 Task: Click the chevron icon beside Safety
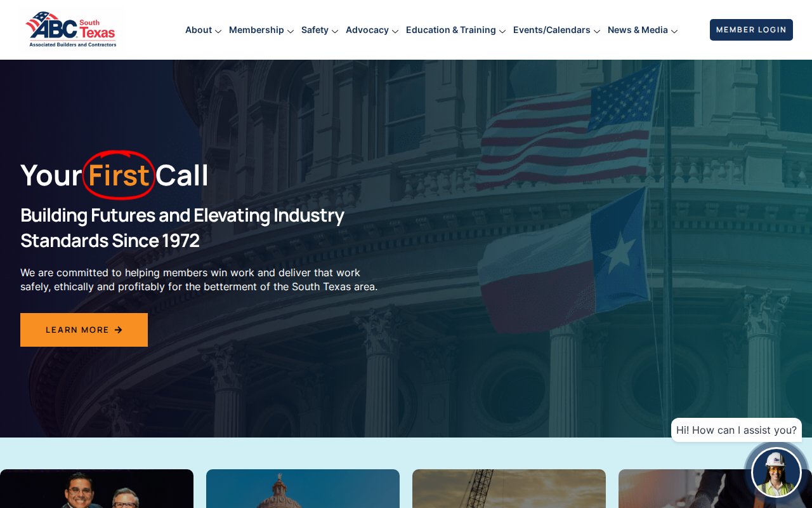[335, 31]
